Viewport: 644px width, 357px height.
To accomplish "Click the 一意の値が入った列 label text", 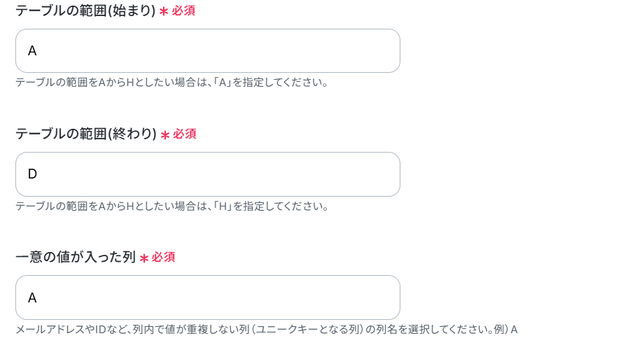I will point(76,257).
